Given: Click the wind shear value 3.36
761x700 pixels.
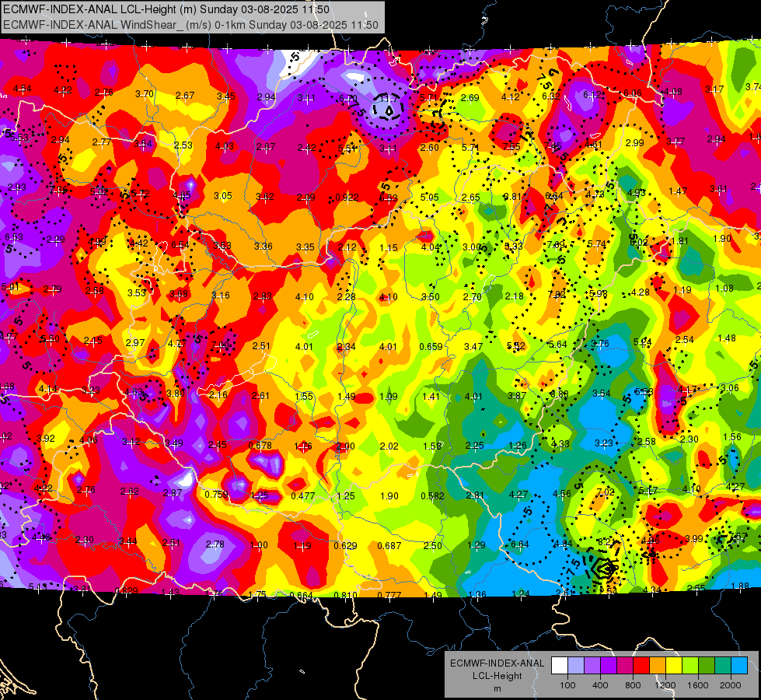Looking at the screenshot, I should point(263,247).
